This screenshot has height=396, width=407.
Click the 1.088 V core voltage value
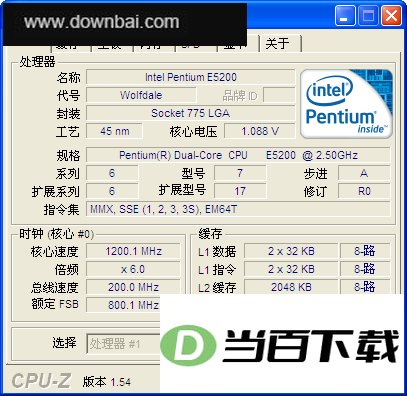pos(260,131)
